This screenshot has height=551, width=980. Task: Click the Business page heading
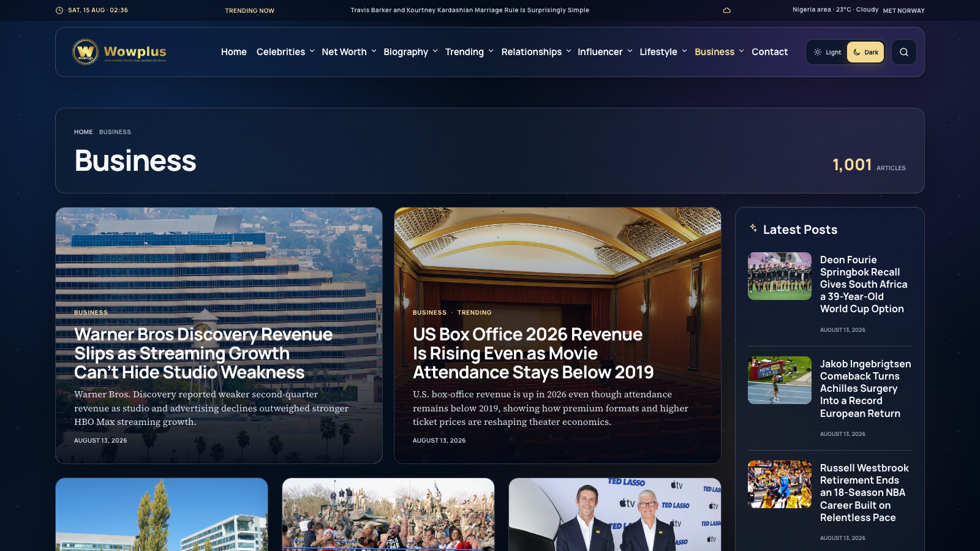pyautogui.click(x=135, y=161)
